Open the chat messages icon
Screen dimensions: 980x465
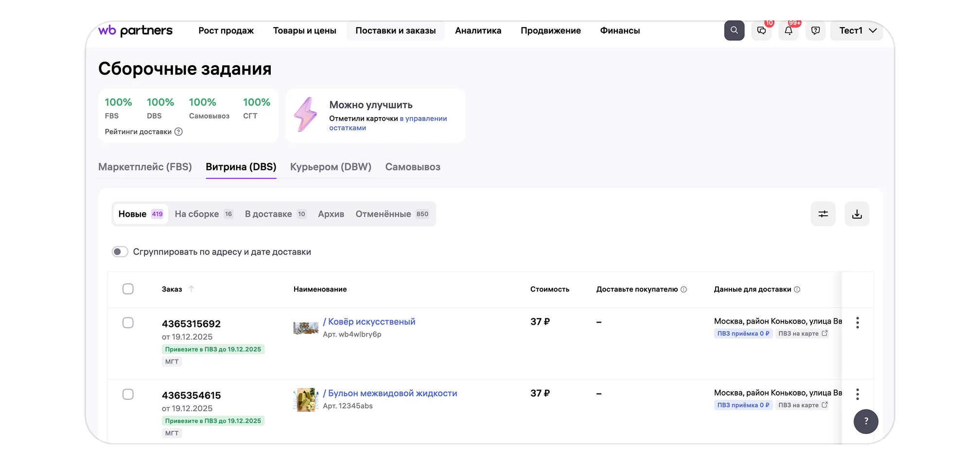click(x=761, y=31)
